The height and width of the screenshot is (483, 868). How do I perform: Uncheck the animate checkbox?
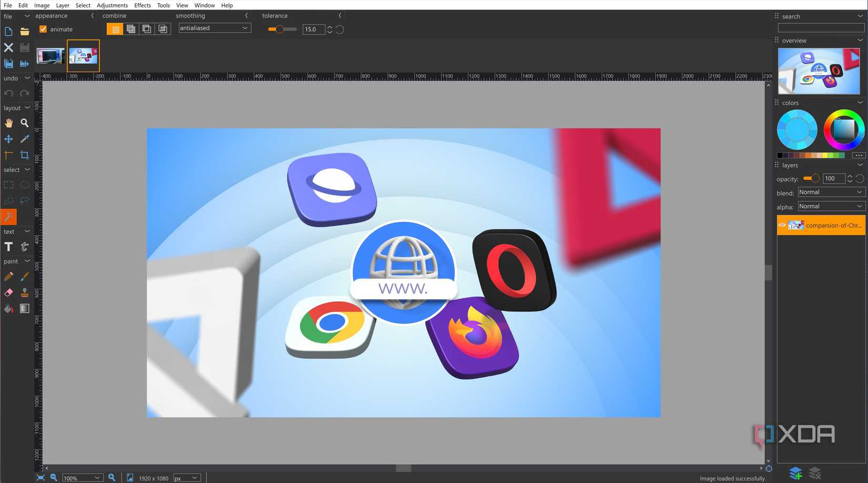click(x=43, y=29)
